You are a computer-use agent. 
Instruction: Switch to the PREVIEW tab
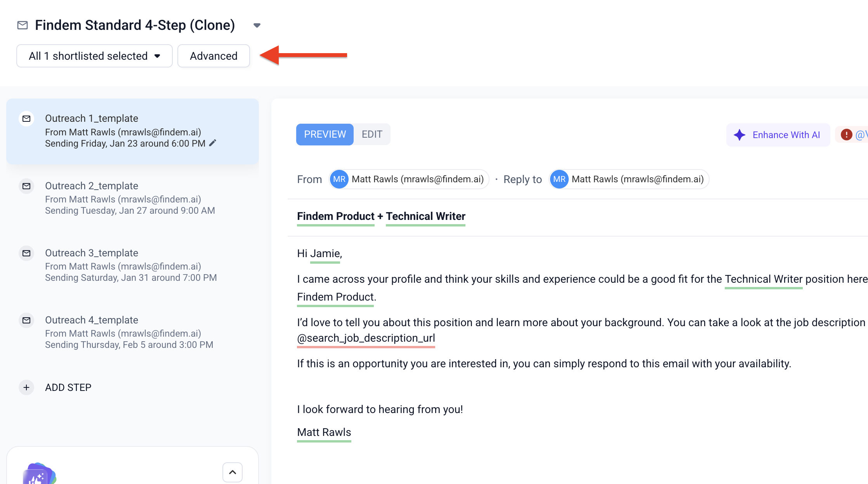[325, 135]
